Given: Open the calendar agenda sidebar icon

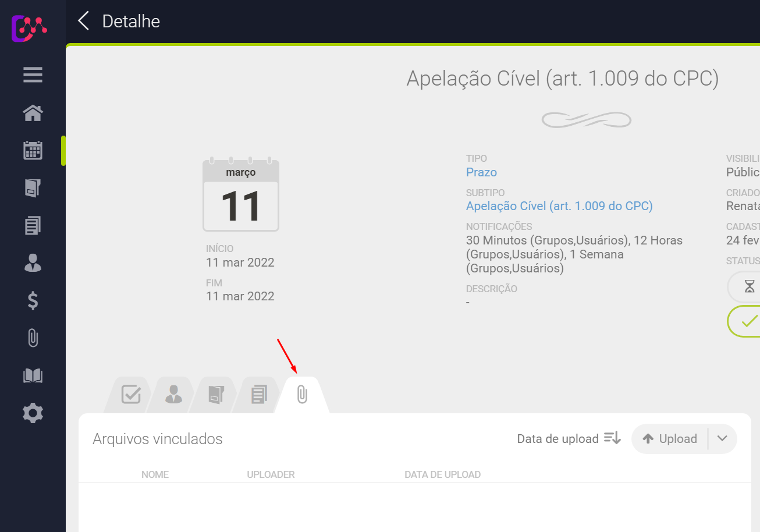Looking at the screenshot, I should point(33,150).
